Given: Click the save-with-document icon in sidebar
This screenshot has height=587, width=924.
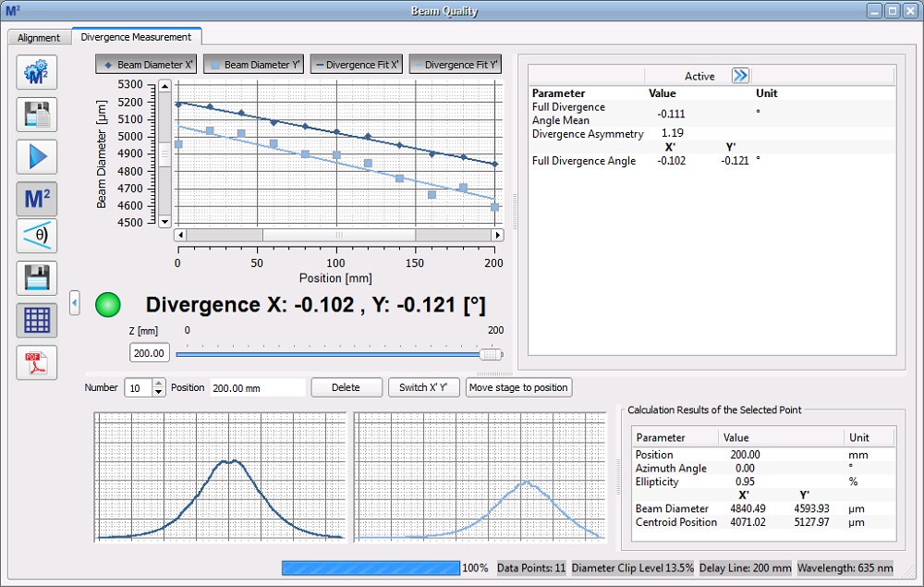Looking at the screenshot, I should (x=37, y=115).
